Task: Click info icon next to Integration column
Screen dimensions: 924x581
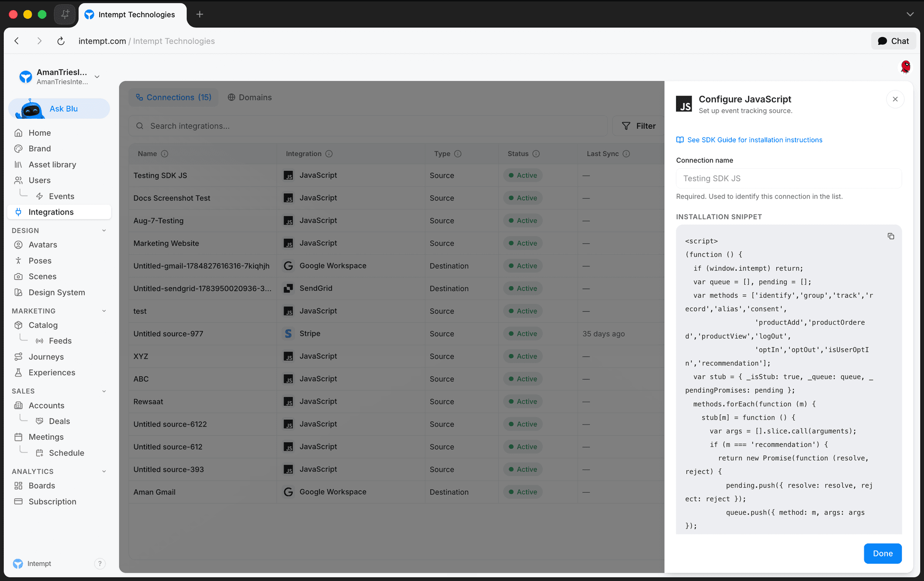Action: (x=329, y=154)
